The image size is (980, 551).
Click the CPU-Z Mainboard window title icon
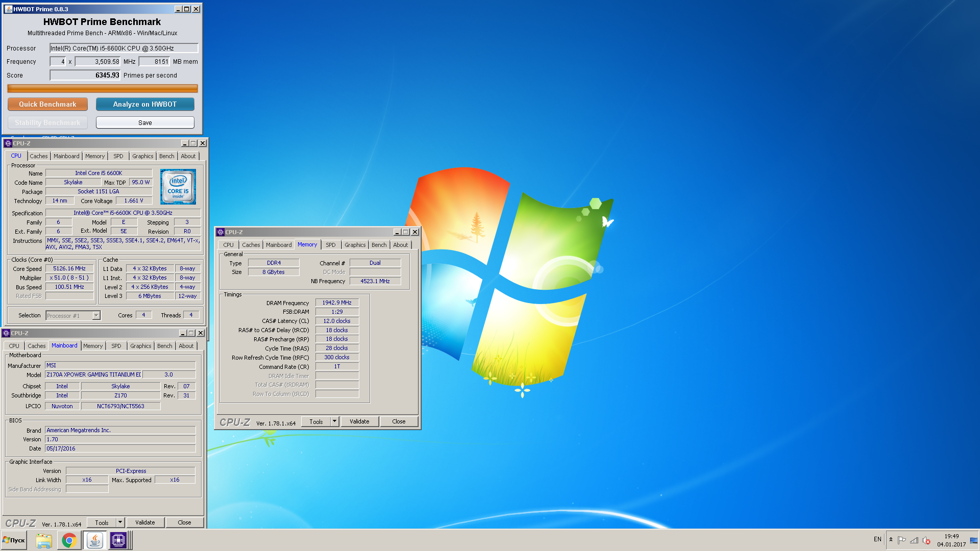pos(6,333)
